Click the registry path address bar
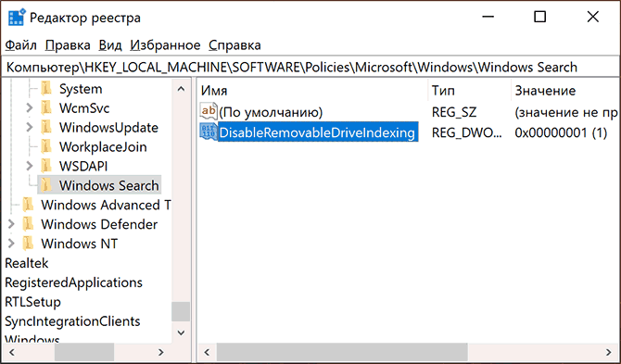Viewport: 621px width, 364px height. pyautogui.click(x=310, y=68)
